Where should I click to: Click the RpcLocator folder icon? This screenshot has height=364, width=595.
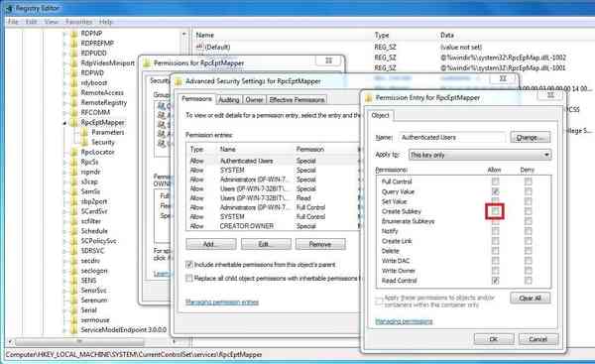click(x=74, y=152)
